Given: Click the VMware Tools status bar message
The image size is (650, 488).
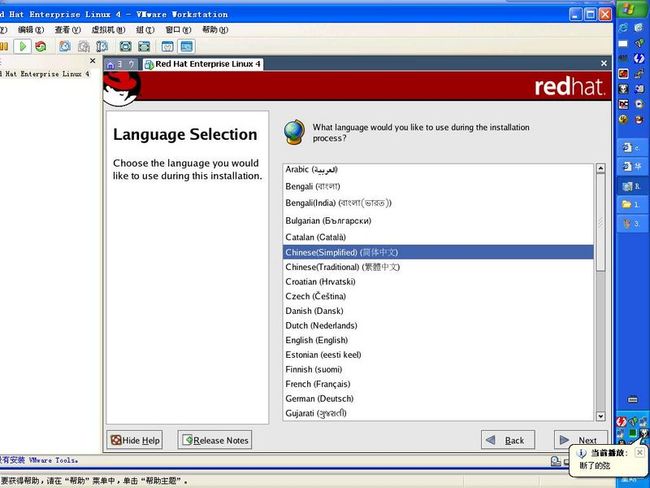Looking at the screenshot, I should click(x=39, y=460).
